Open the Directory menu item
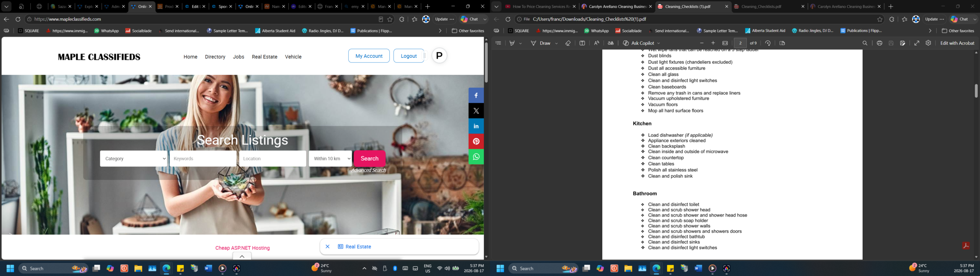 tap(215, 57)
